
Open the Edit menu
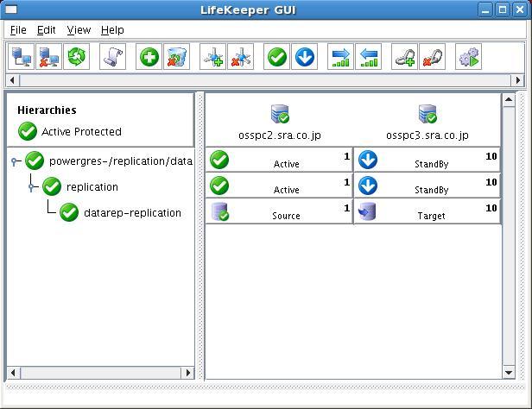point(46,30)
